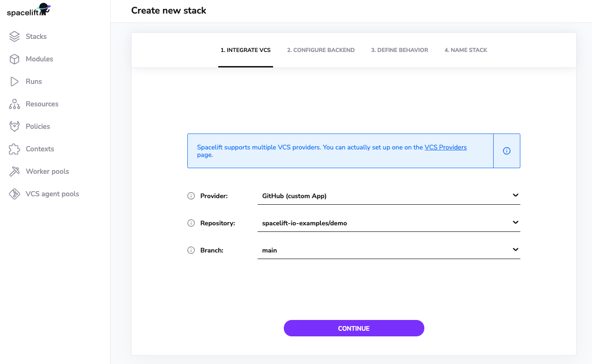Click the info icon beside Repository
Viewport: 592px width, 364px height.
tap(191, 223)
